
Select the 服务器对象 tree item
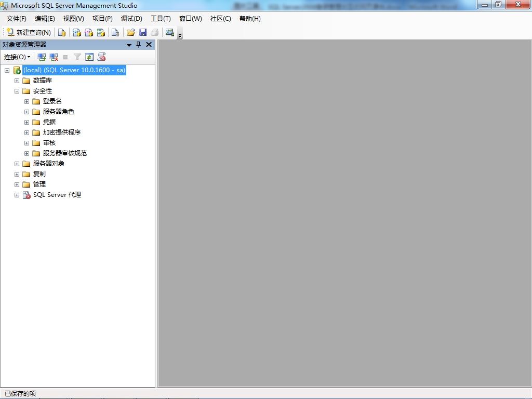48,164
